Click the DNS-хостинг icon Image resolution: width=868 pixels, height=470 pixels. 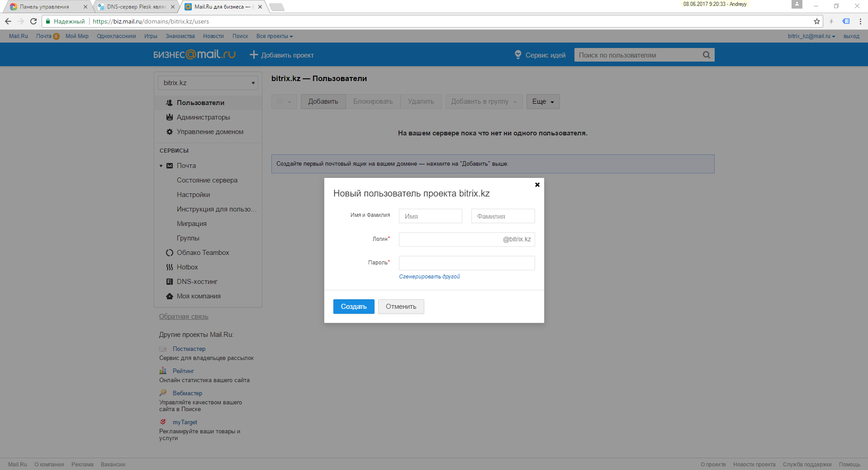click(169, 282)
